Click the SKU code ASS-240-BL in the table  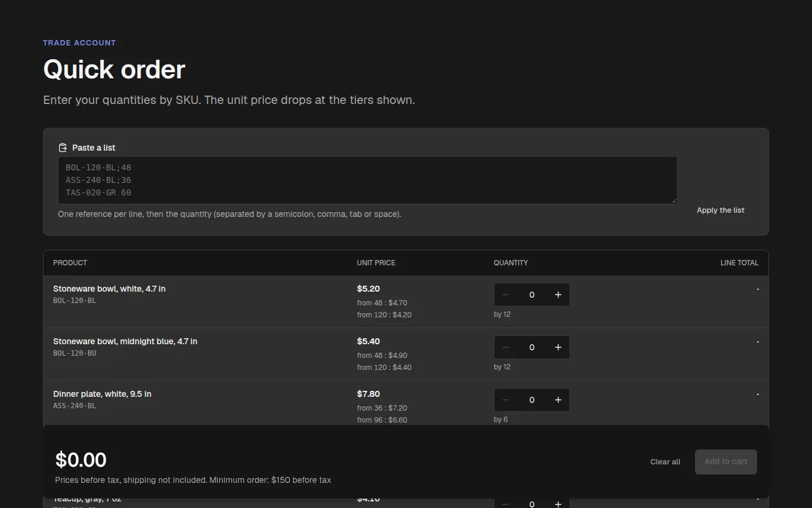click(x=75, y=406)
